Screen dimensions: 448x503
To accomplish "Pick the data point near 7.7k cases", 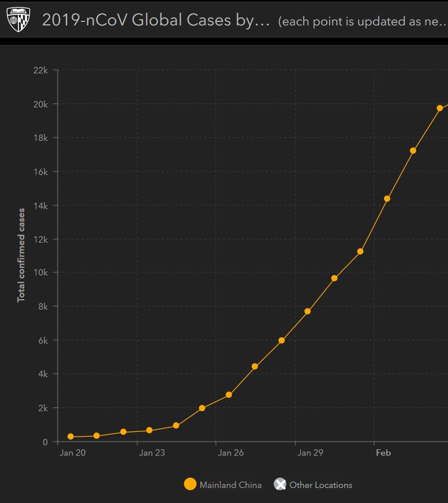I will pos(308,311).
